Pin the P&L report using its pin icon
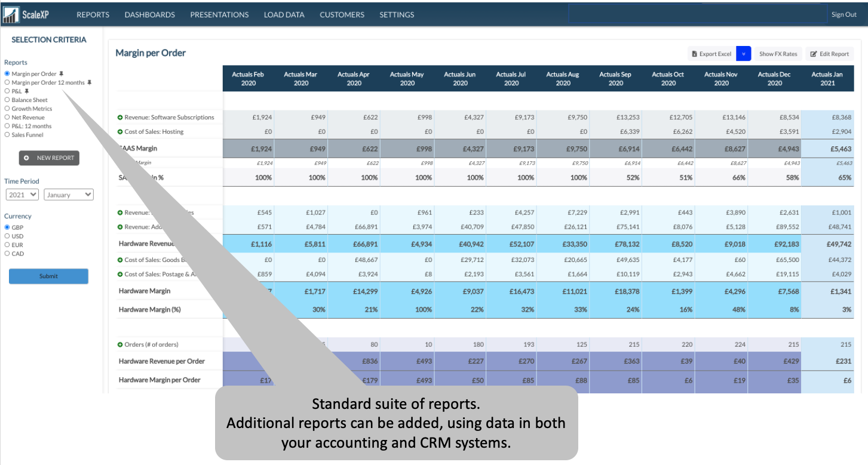 27,91
